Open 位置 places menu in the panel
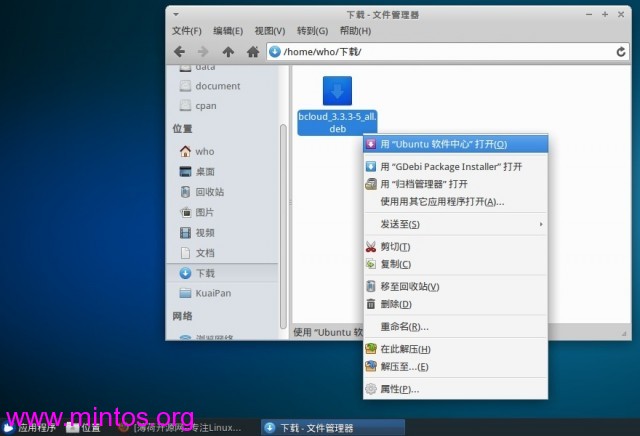Viewport: 640px width, 436px height. (x=83, y=428)
